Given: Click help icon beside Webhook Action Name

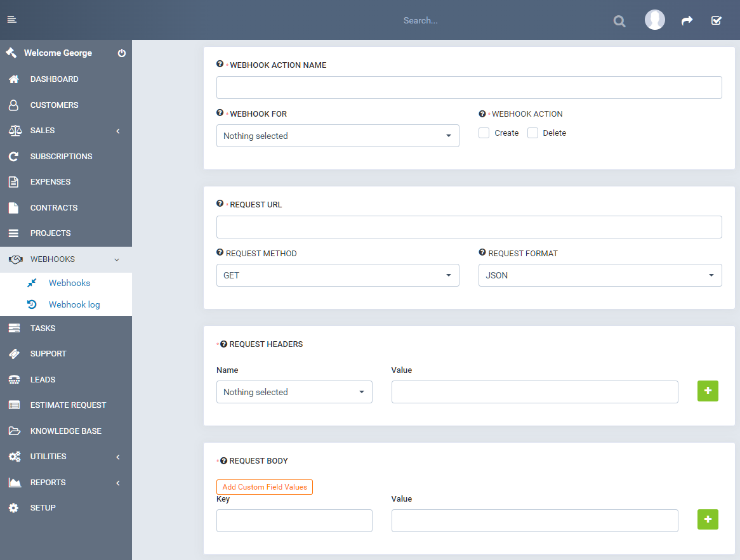Looking at the screenshot, I should tap(220, 64).
